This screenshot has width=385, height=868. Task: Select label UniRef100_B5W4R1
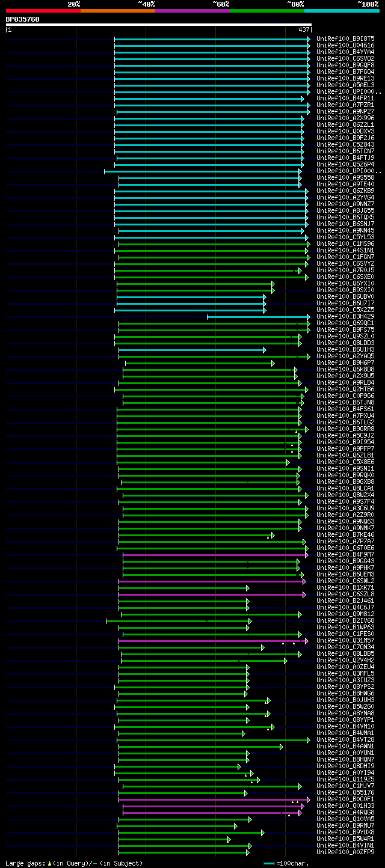(345, 839)
